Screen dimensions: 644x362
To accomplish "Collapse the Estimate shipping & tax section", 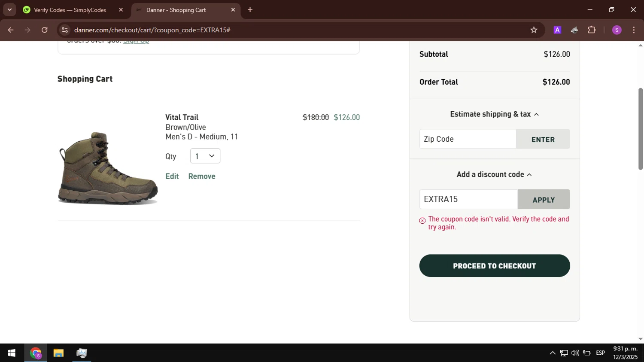I will point(495,114).
